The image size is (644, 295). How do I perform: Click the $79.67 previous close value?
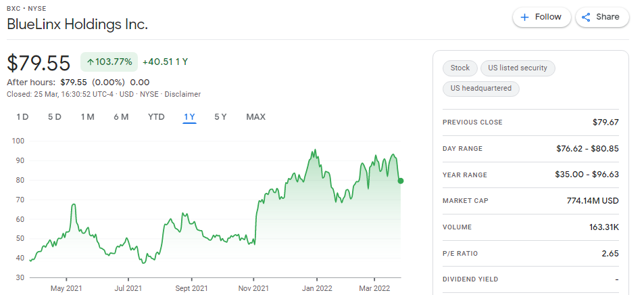[605, 122]
